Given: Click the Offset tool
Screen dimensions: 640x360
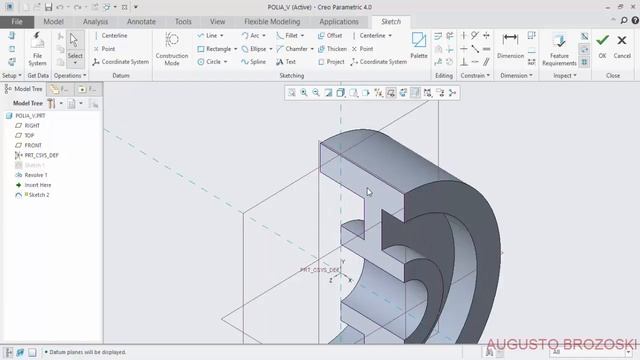Looking at the screenshot, I should [330, 36].
